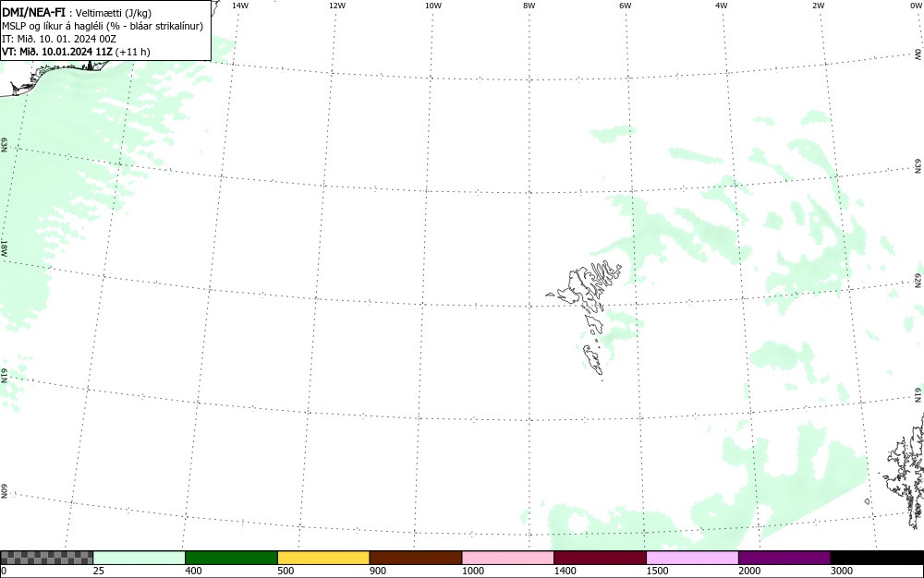Click the "18W" label on left edge

point(4,247)
